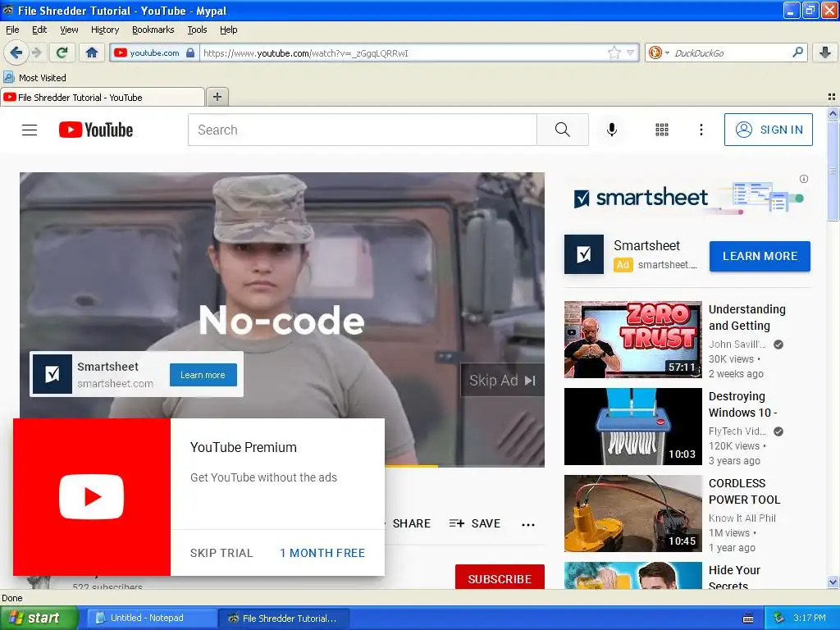Open the Most Visited bookmarks folder
This screenshot has height=630, width=840.
(x=34, y=78)
